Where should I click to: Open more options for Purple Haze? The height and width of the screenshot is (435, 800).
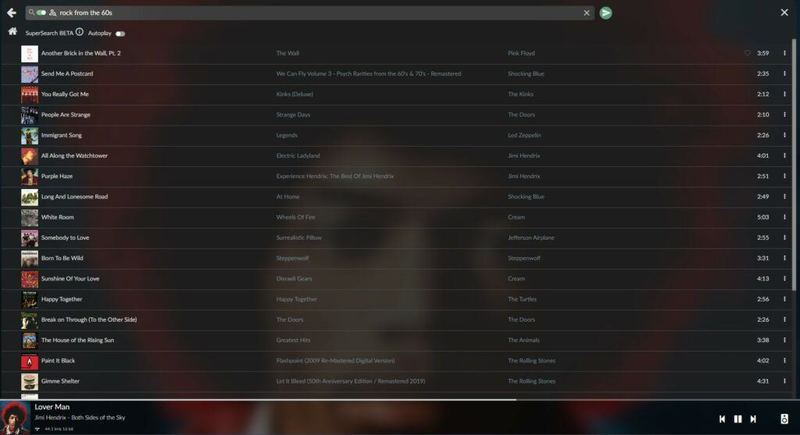click(x=784, y=176)
